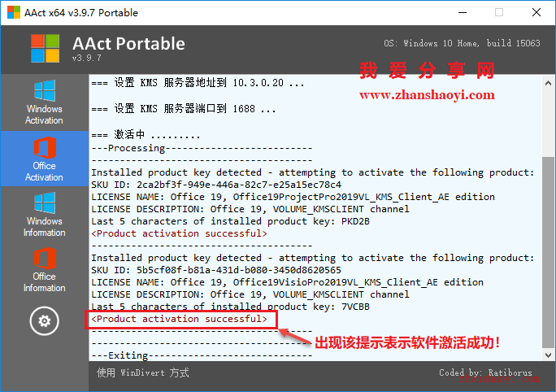Viewport: 556px width, 392px height.
Task: Click the Office19ProjectPro2019VL license name line
Action: pyautogui.click(x=293, y=197)
